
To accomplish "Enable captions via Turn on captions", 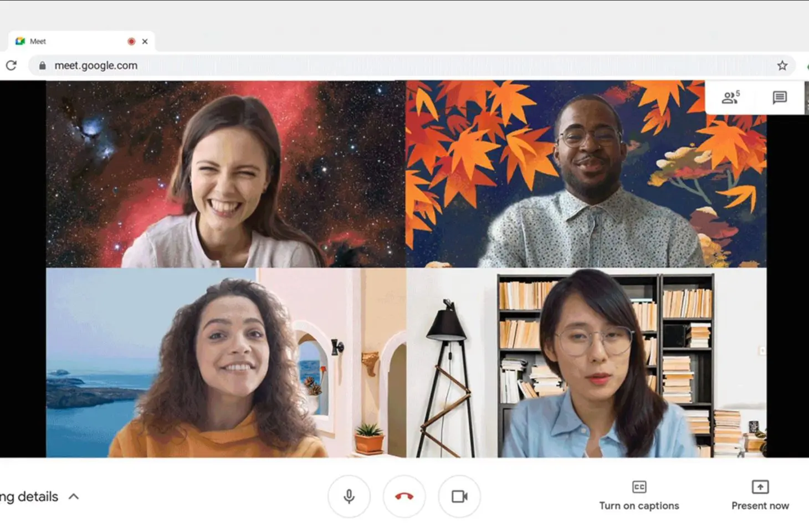I will [x=638, y=505].
